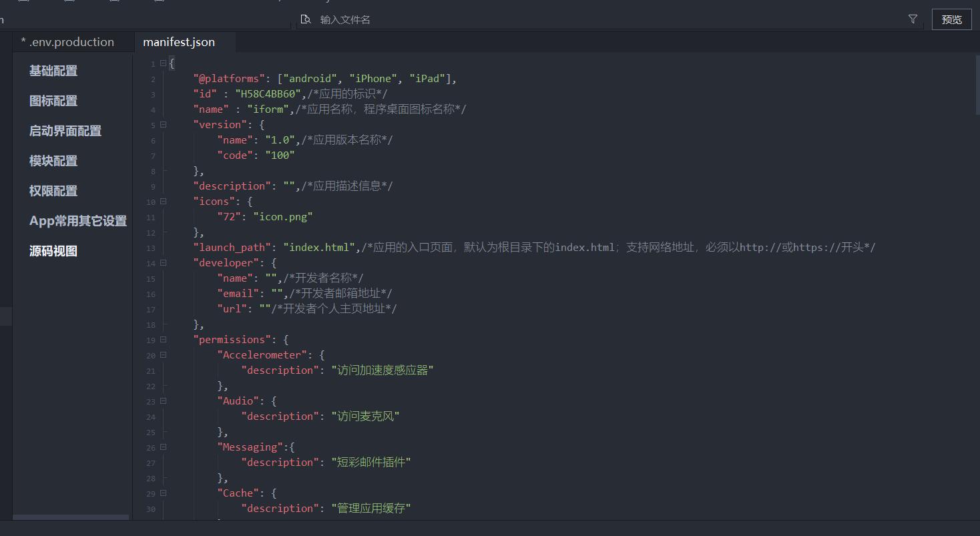Select the manifest.json tab
Viewport: 980px width, 536px height.
point(179,42)
